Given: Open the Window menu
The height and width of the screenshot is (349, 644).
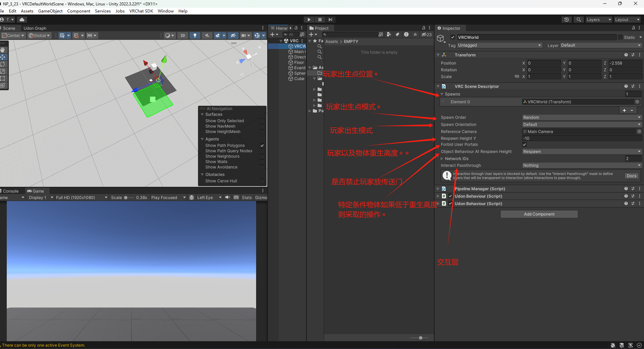Looking at the screenshot, I should click(x=166, y=11).
